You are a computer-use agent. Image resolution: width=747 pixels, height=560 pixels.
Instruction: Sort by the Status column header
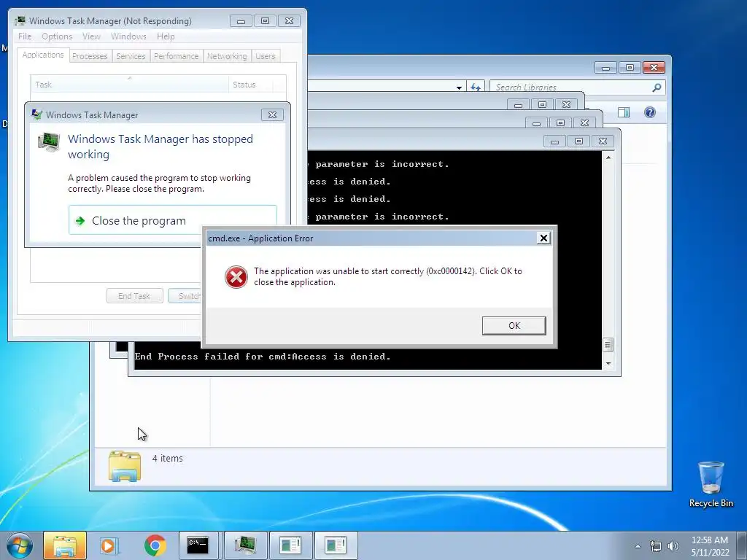[250, 85]
